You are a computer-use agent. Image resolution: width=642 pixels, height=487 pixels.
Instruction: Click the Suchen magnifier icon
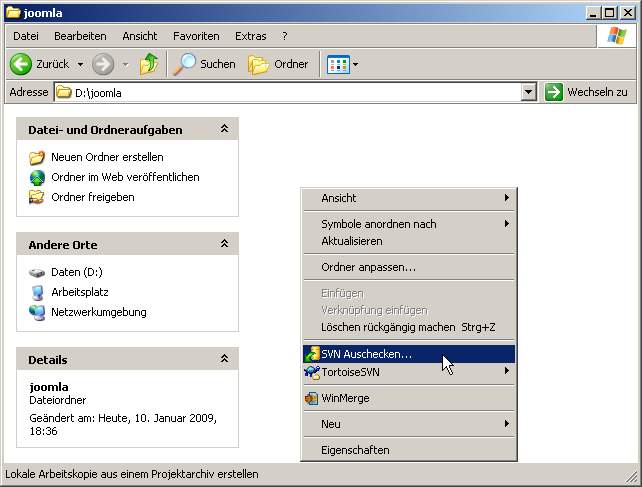[x=185, y=64]
